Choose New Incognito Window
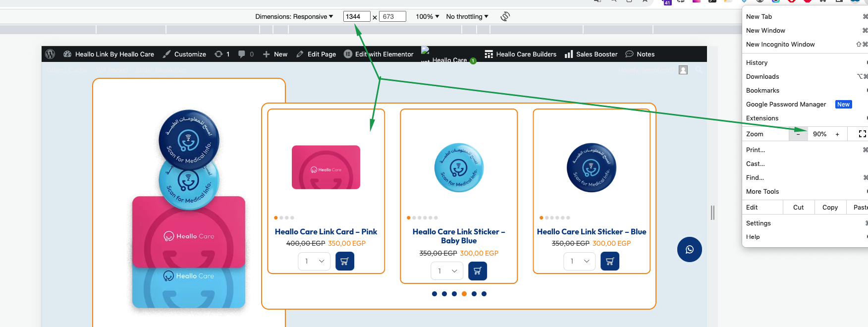 tap(805, 44)
